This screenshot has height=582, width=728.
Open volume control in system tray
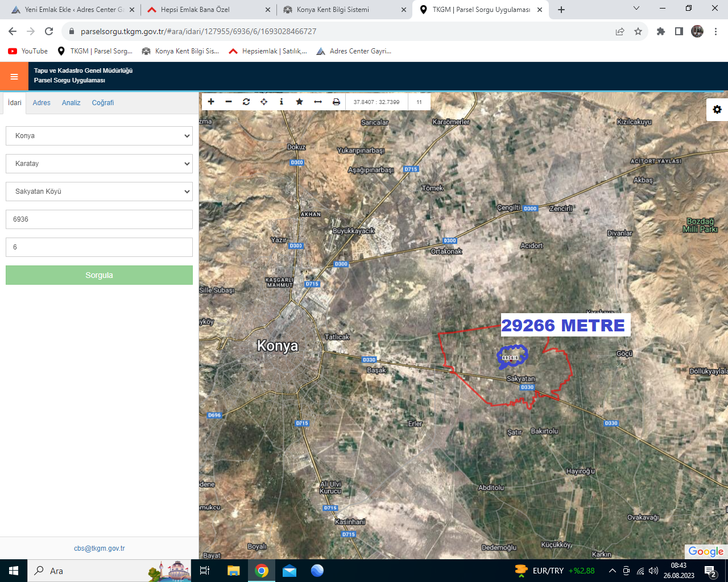(x=653, y=571)
